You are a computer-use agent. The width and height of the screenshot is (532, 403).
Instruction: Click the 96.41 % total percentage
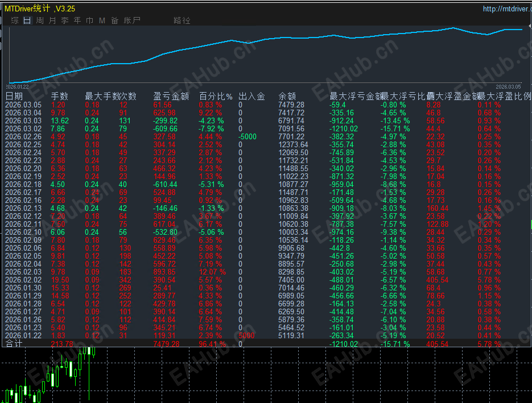coord(212,344)
